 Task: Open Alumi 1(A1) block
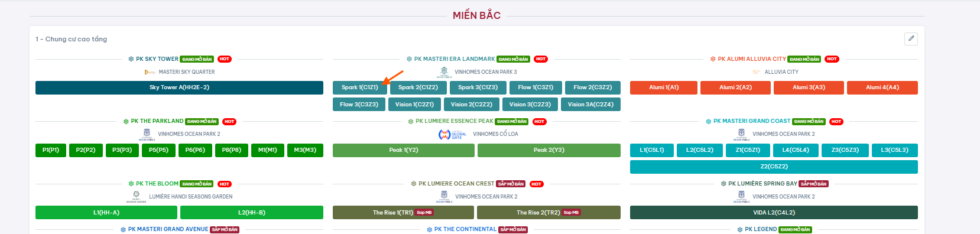point(664,87)
